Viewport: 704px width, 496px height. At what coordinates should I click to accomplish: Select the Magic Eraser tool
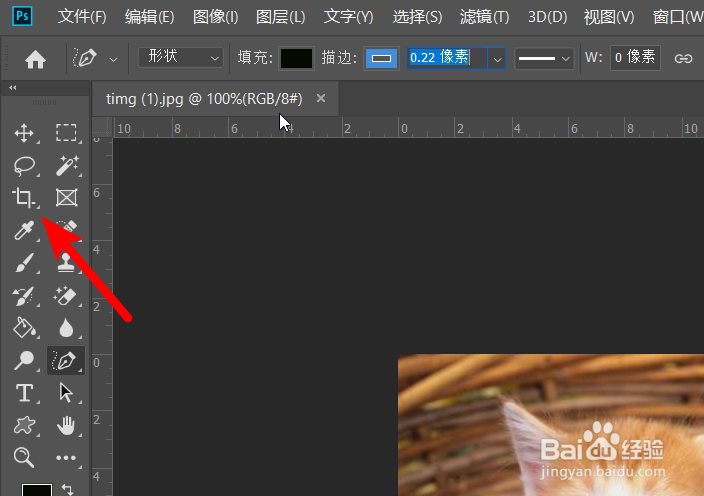(x=66, y=295)
